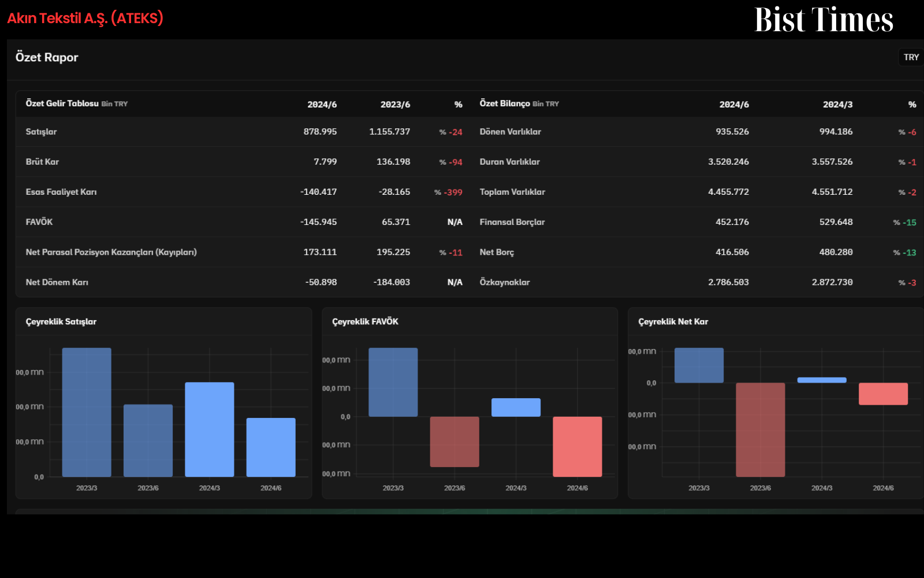This screenshot has width=924, height=578.
Task: Click the 2023/6 red bar in Çeyreklik Net Kar
Action: [761, 429]
